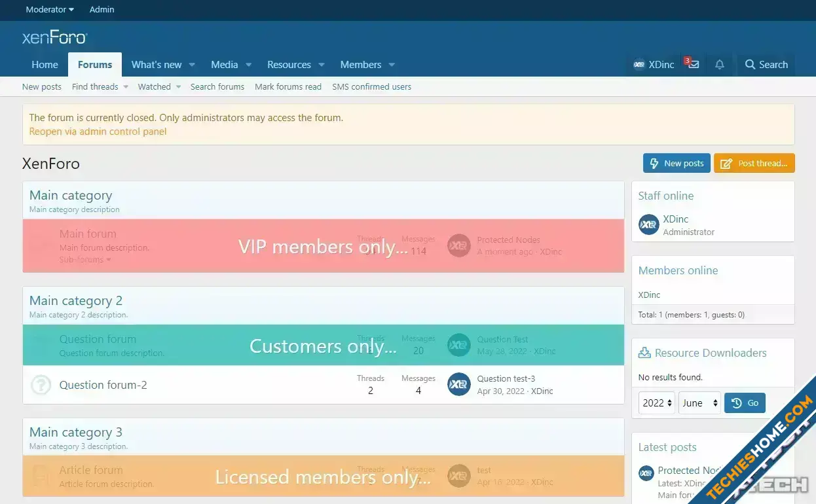Open the year 2022 select box
This screenshot has height=504, width=816.
657,403
